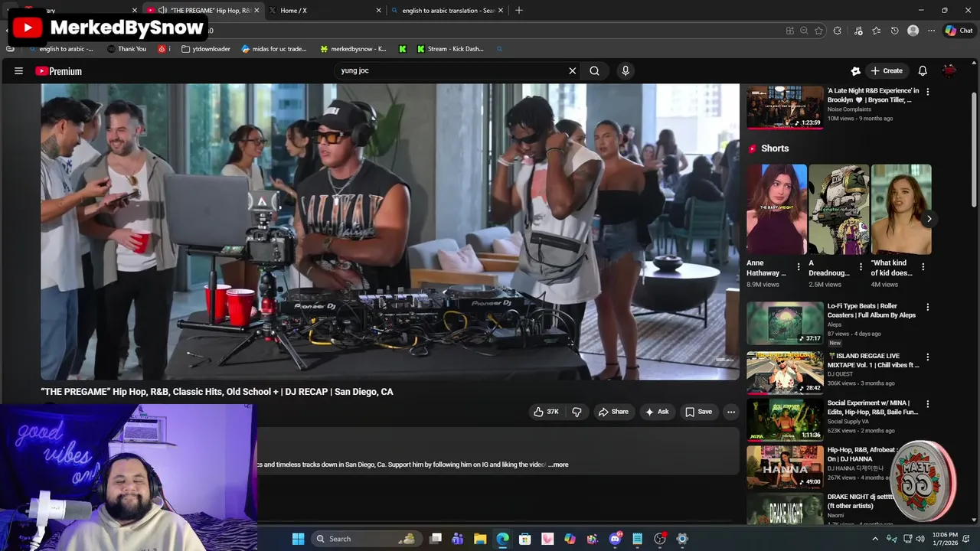This screenshot has width=980, height=551.
Task: Open options for the Anne Hathaway short
Action: click(x=799, y=267)
